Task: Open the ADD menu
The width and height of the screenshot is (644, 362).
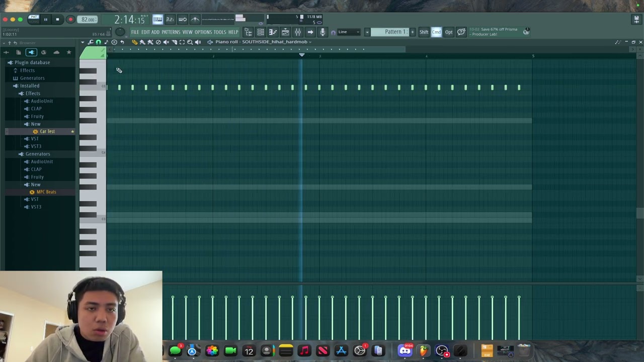Action: [x=155, y=32]
